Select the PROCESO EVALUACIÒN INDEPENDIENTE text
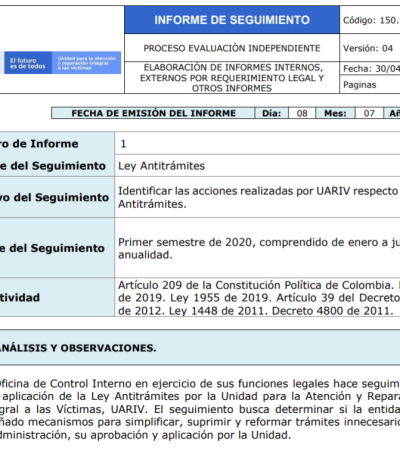The width and height of the screenshot is (400, 450). (x=232, y=48)
